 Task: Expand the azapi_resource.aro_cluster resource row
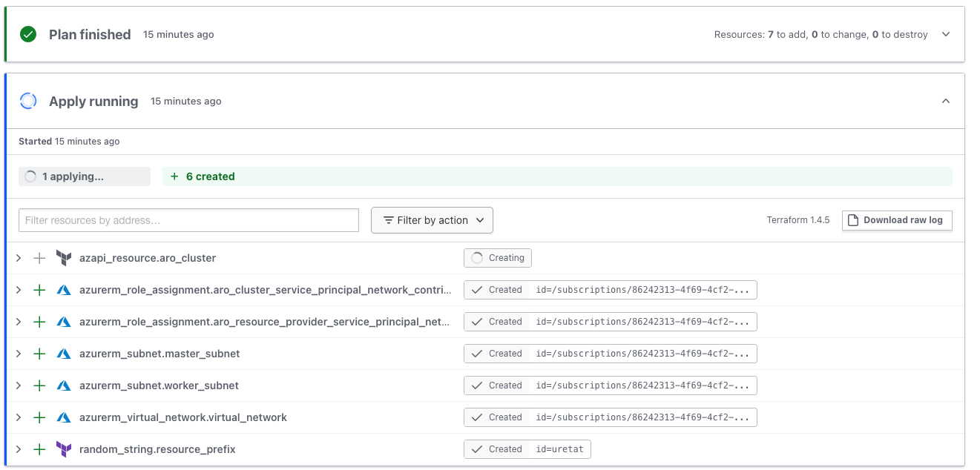(x=18, y=258)
